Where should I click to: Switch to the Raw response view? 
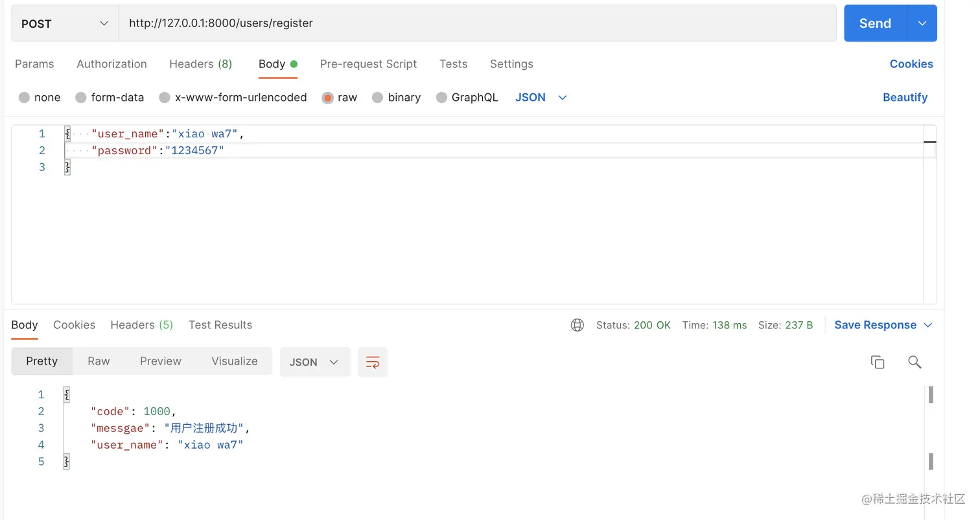coord(99,361)
